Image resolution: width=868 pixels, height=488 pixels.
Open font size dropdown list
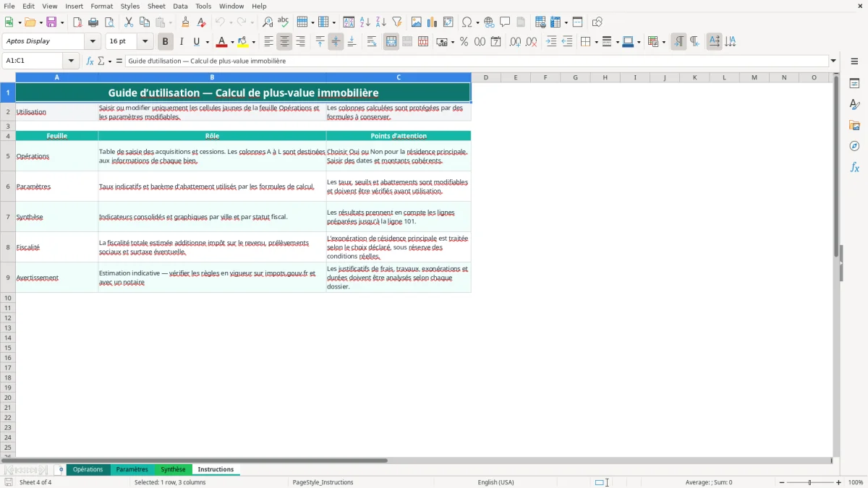[x=145, y=42]
